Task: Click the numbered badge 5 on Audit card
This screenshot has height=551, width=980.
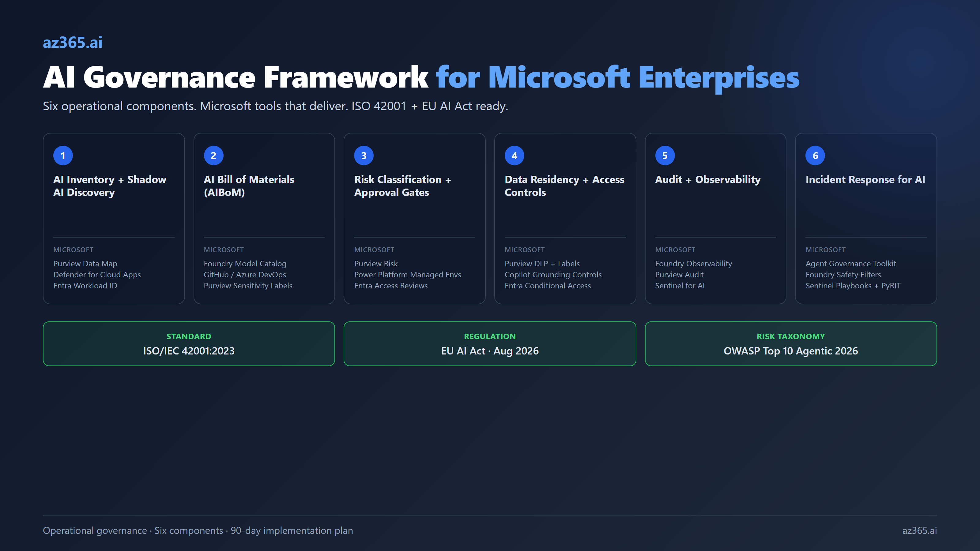Action: (x=665, y=155)
